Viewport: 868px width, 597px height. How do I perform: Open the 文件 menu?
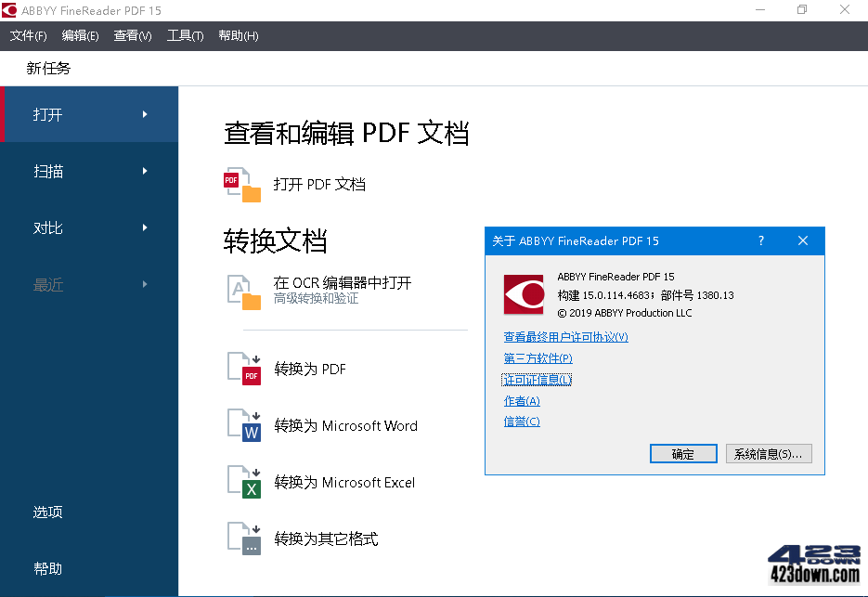(27, 35)
